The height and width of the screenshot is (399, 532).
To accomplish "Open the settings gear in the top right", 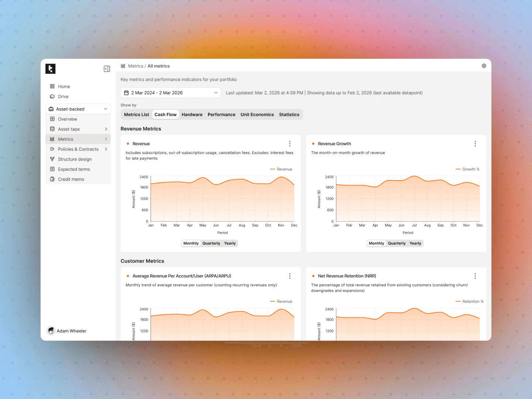I will click(484, 66).
